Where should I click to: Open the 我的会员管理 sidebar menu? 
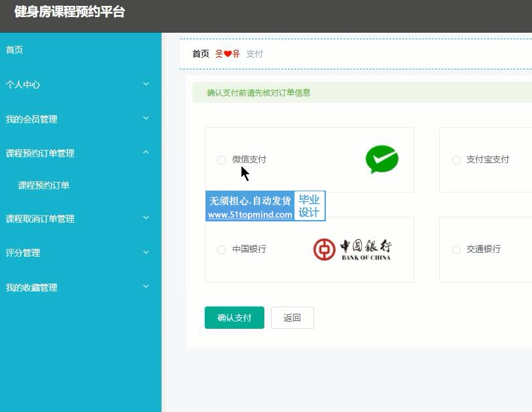pyautogui.click(x=80, y=119)
